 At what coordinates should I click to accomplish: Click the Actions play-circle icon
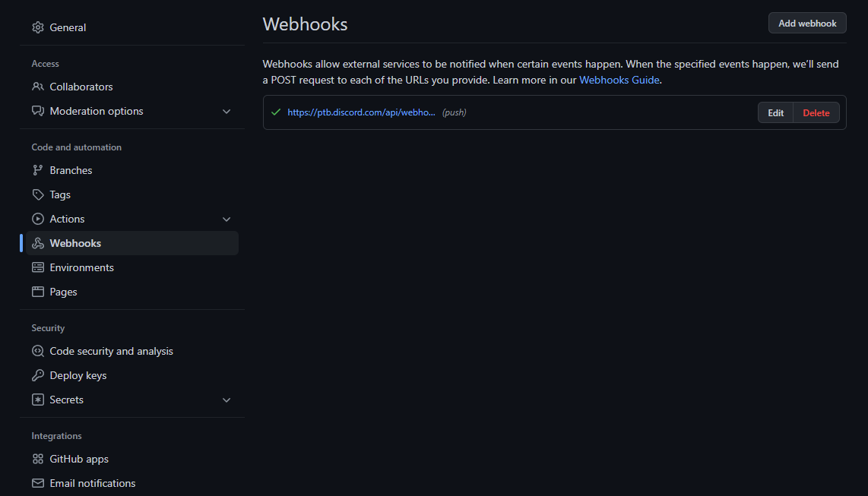(x=38, y=219)
